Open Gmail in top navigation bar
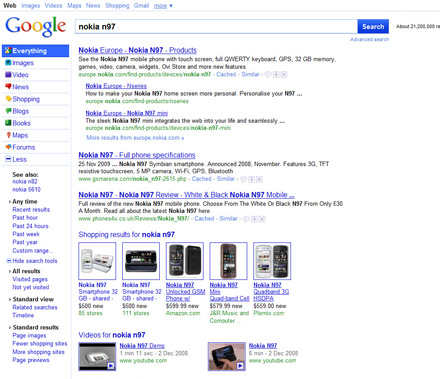This screenshot has height=379, width=440. pyautogui.click(x=141, y=6)
